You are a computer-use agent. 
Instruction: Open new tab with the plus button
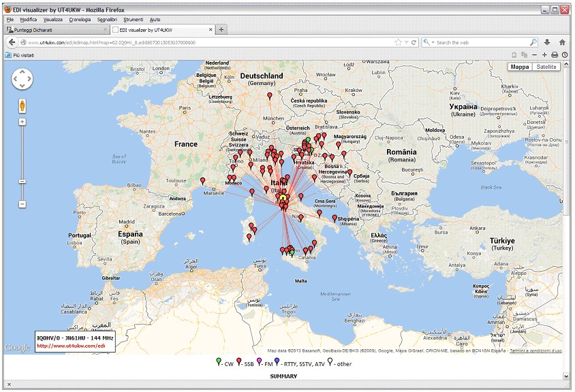[221, 30]
